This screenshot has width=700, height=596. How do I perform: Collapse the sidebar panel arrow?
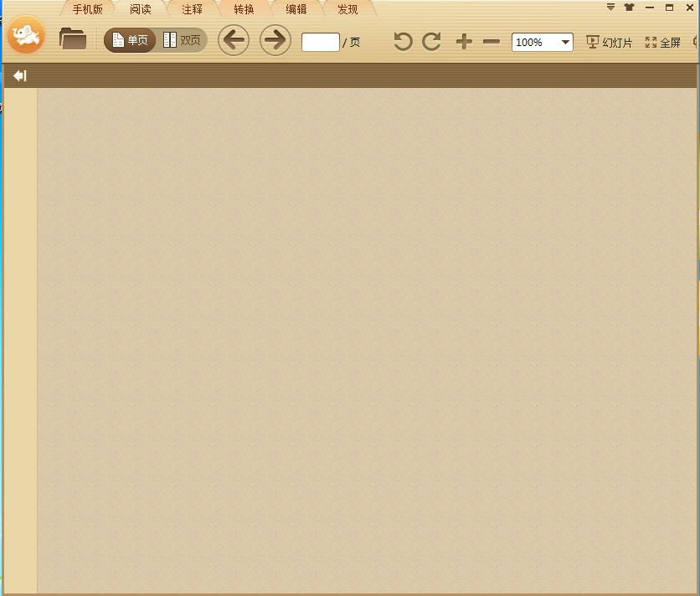[x=19, y=76]
